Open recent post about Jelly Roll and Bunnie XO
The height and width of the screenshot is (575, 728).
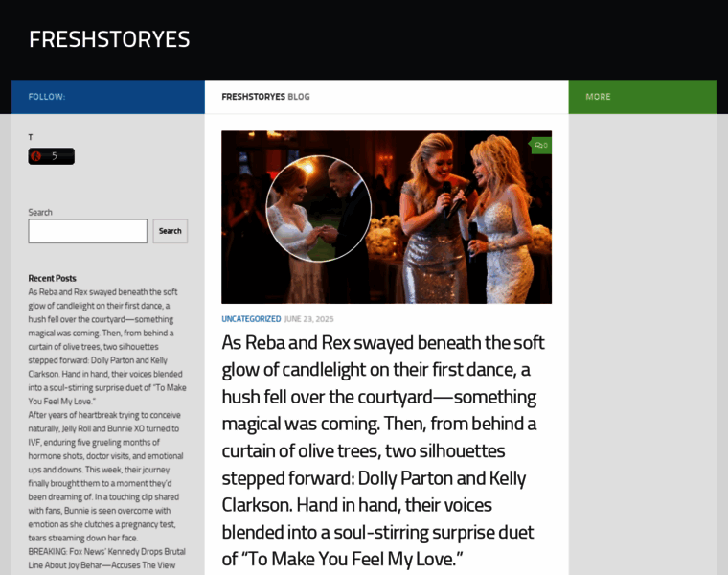pos(105,476)
